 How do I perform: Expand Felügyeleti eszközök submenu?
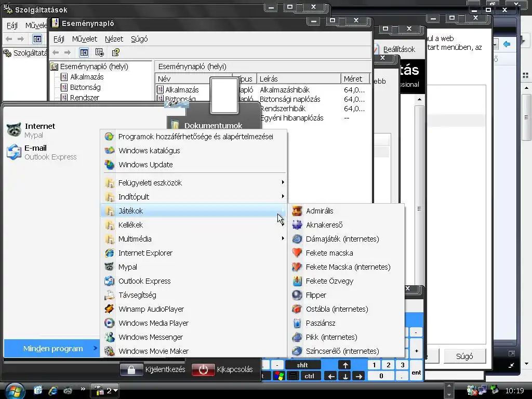194,182
